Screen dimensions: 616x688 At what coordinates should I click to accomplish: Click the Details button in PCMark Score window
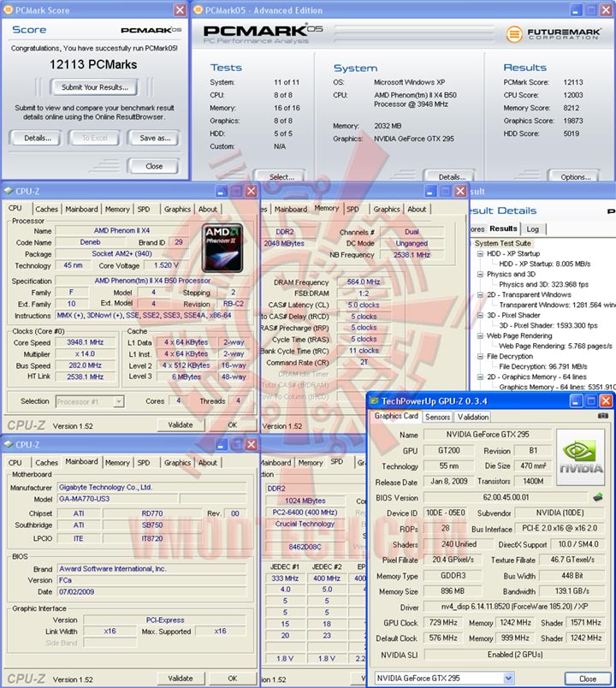38,139
